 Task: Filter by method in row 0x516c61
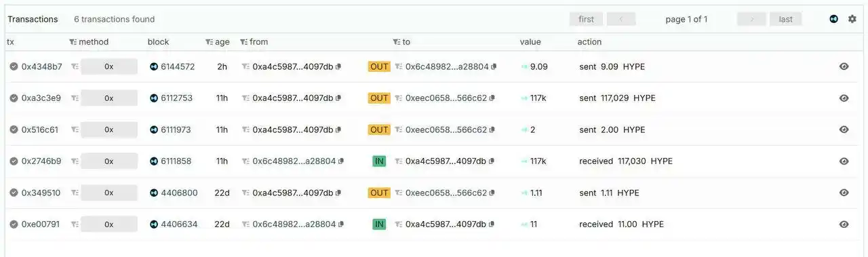click(75, 130)
